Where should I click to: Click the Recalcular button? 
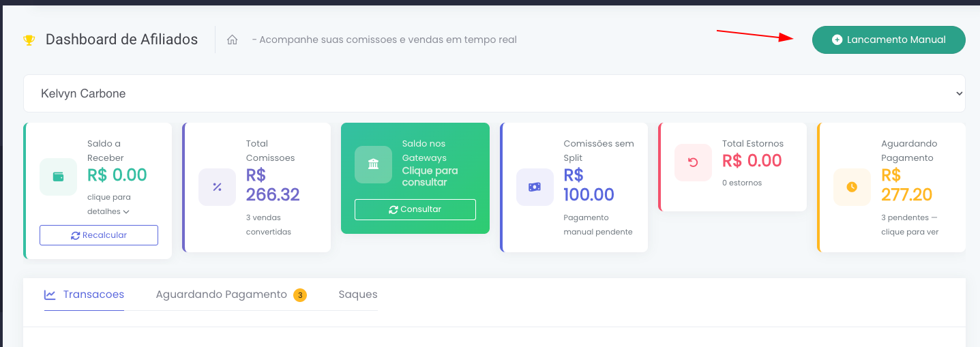coord(99,235)
